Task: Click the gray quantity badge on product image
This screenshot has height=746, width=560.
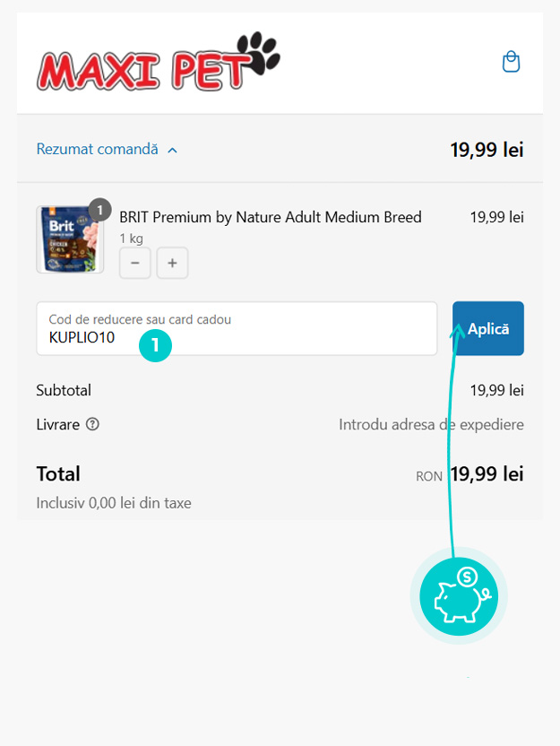Action: coord(100,210)
